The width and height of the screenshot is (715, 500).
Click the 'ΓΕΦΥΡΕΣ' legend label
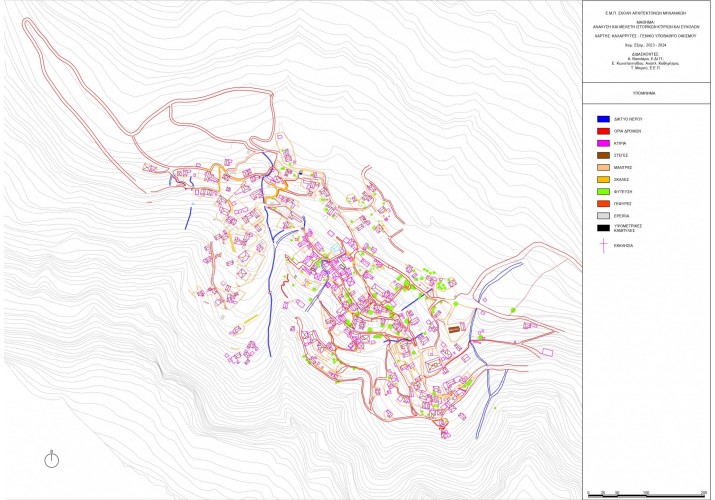(x=622, y=204)
